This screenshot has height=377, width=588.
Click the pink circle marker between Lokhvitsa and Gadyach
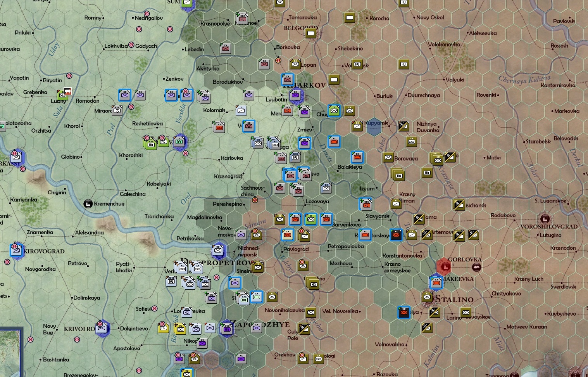click(x=131, y=45)
